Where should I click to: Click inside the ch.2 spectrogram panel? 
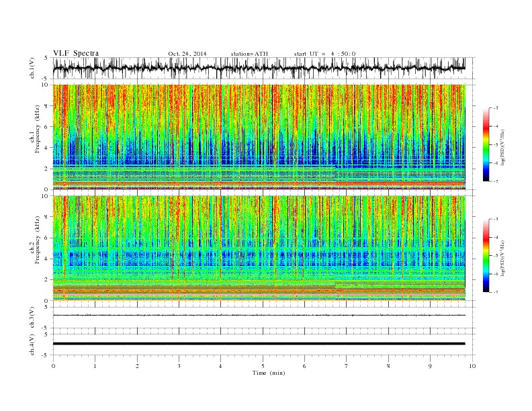(x=259, y=248)
